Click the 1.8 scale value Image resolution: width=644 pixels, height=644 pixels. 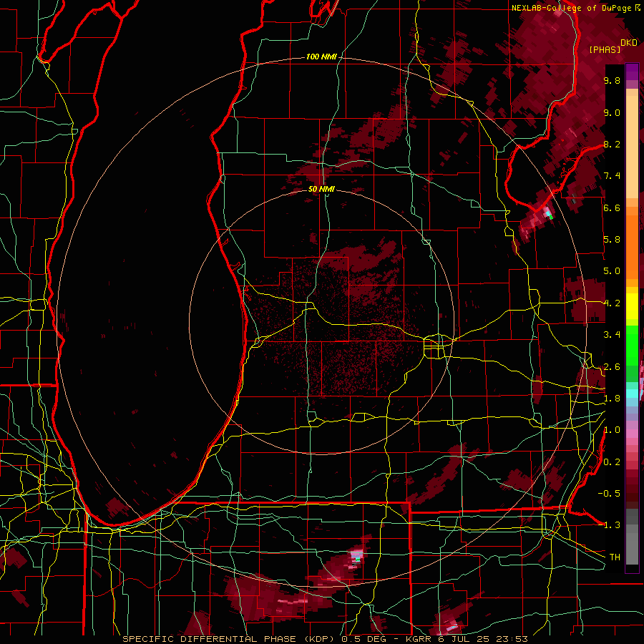612,399
